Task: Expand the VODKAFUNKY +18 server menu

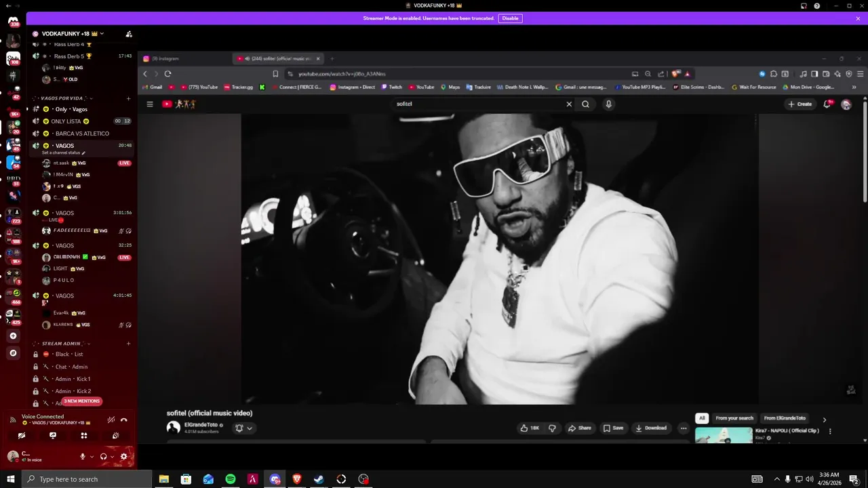Action: coord(72,34)
